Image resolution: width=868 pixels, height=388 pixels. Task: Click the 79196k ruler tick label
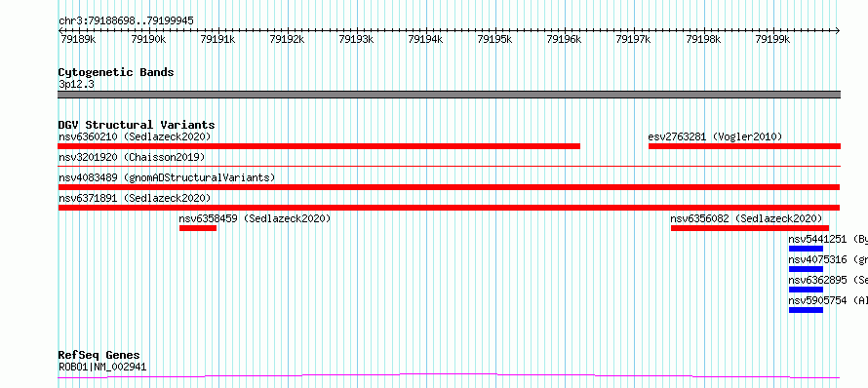(x=564, y=40)
